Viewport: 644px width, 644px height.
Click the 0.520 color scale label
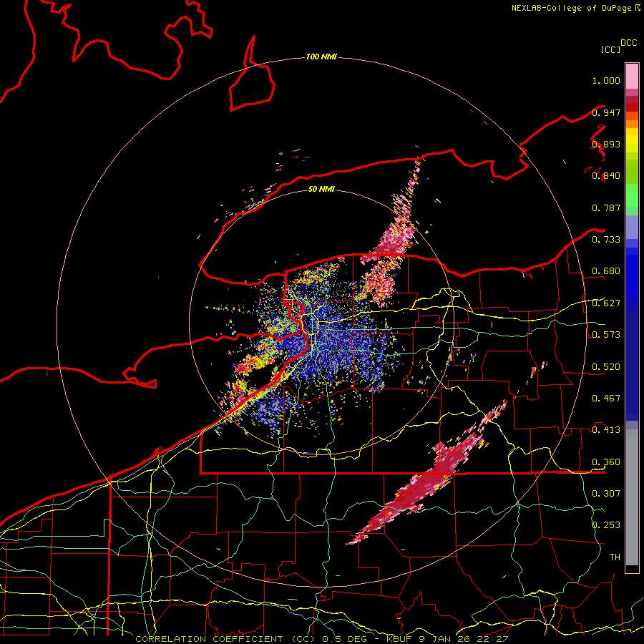[x=606, y=367]
